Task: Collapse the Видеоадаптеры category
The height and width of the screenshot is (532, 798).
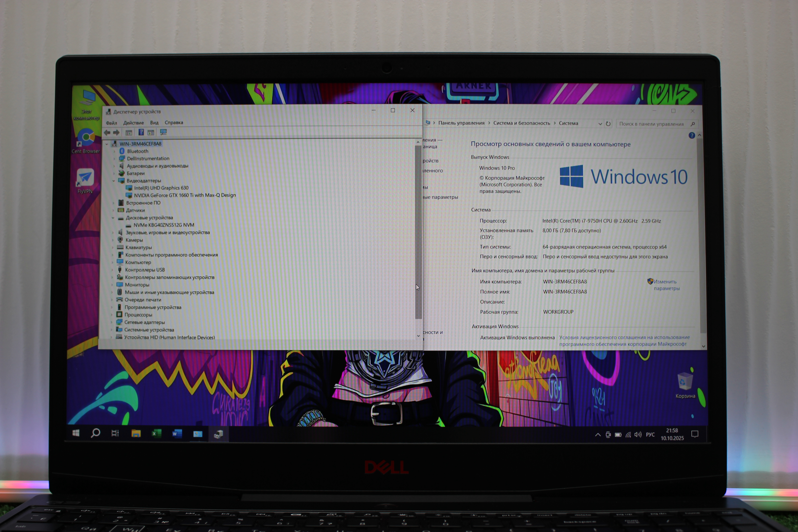Action: (114, 181)
